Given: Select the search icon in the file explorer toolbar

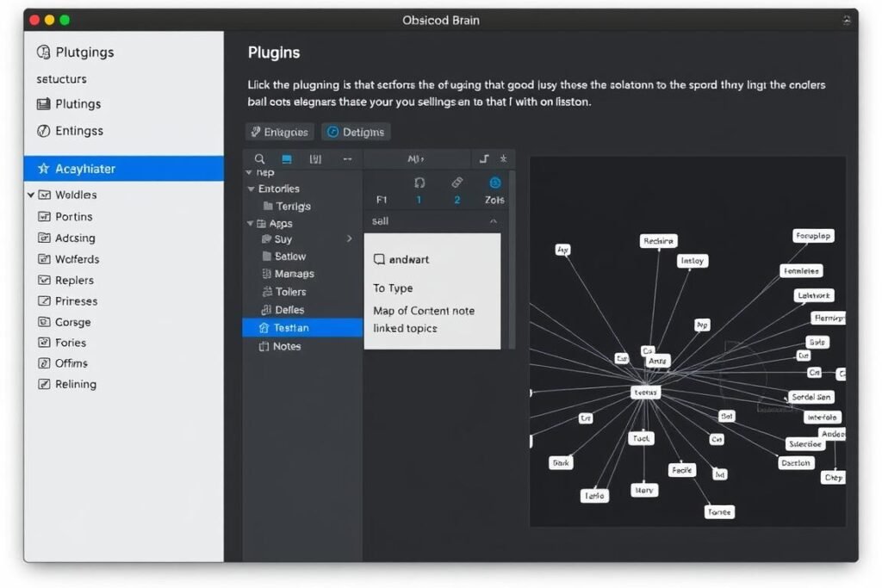Looking at the screenshot, I should click(x=259, y=158).
